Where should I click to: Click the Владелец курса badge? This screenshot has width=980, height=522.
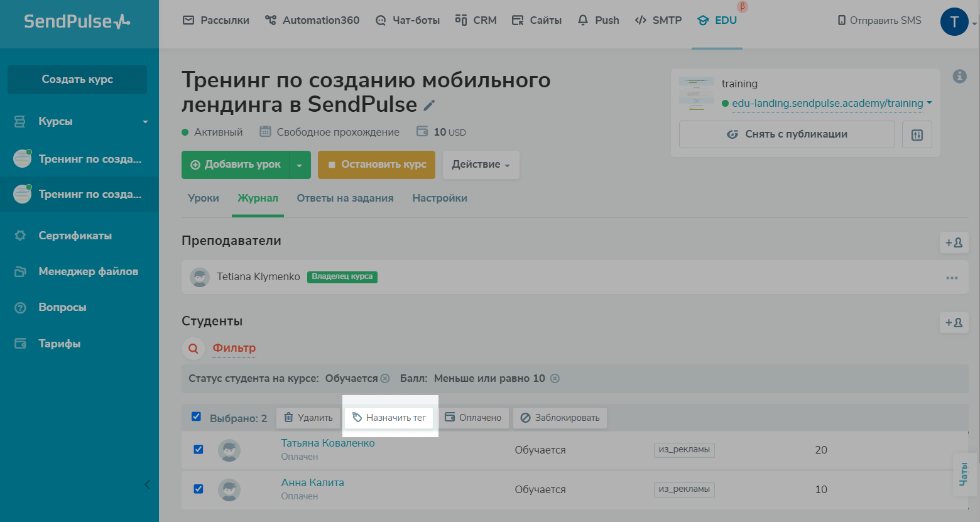(342, 277)
